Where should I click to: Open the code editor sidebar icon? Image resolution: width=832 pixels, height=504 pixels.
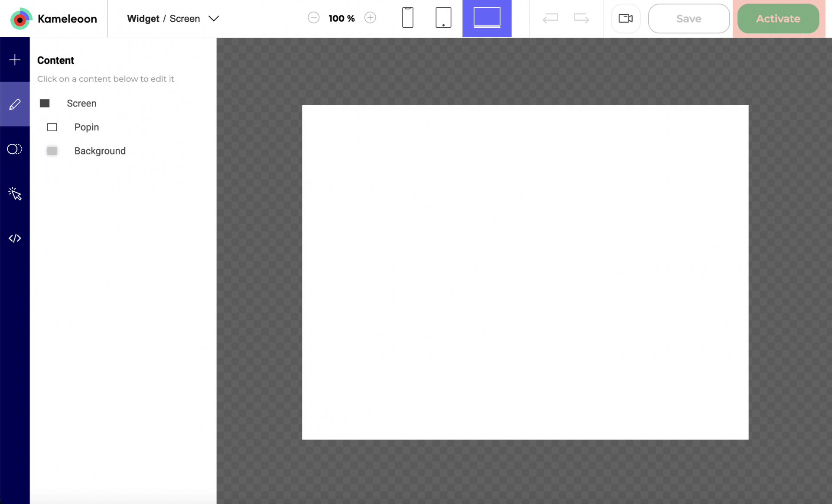pyautogui.click(x=15, y=238)
